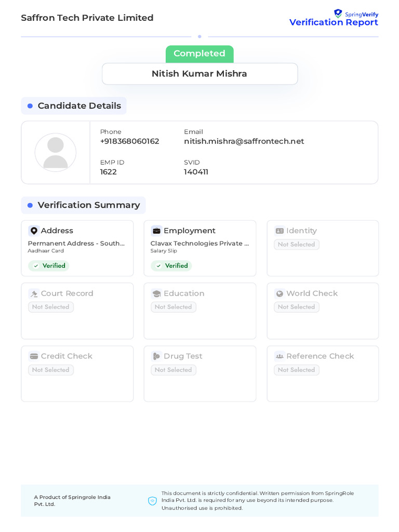Click the candidate profile avatar placeholder
Image resolution: width=399 pixels, height=532 pixels.
click(56, 152)
